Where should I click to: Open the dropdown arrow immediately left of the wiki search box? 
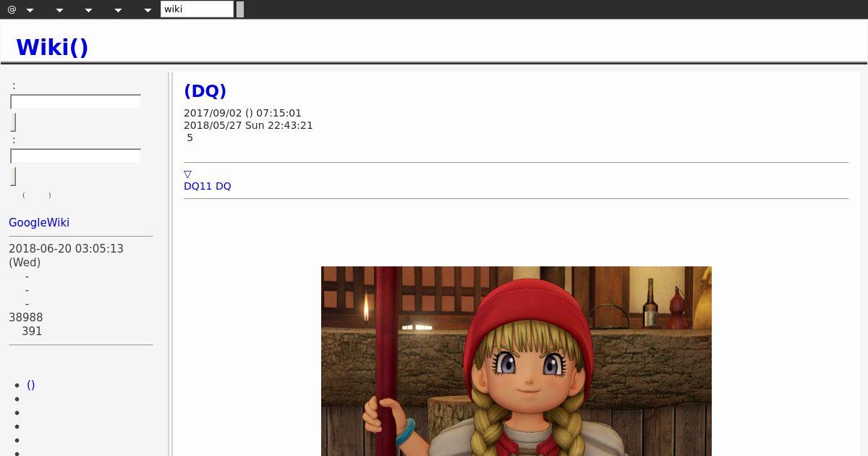(x=148, y=10)
